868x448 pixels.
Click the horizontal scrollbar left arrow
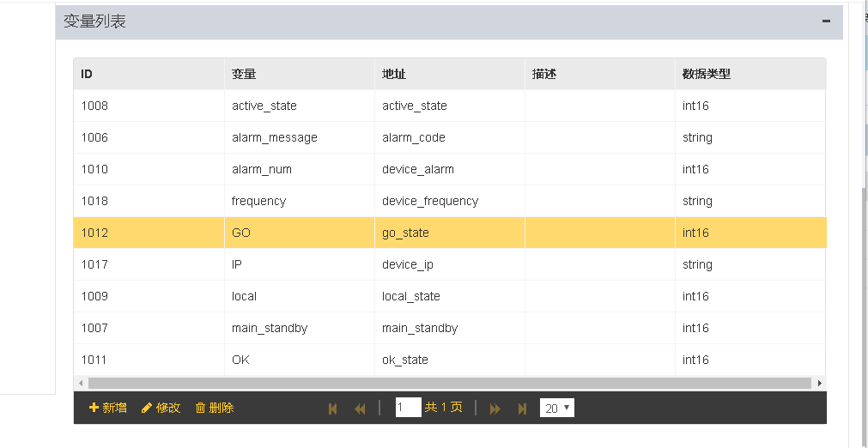click(x=81, y=384)
